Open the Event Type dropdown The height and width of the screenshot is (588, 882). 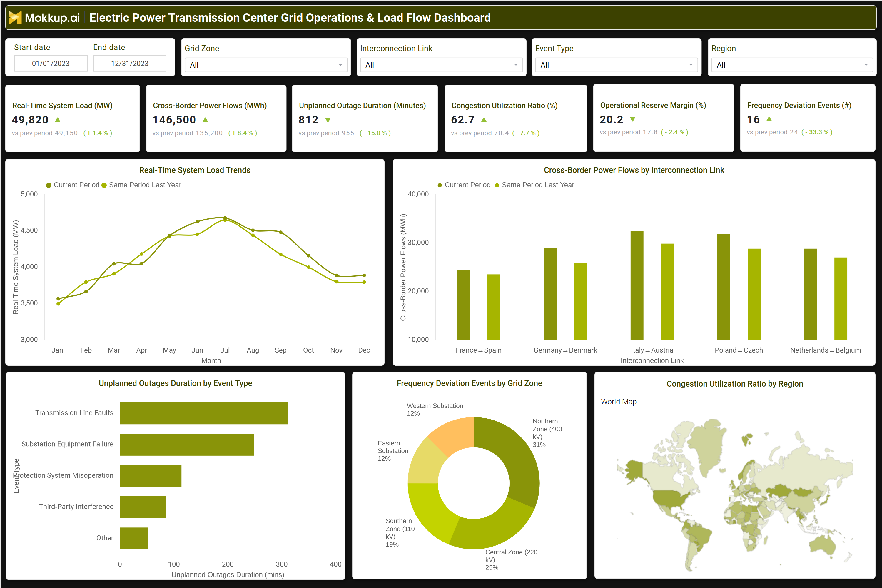click(x=616, y=65)
